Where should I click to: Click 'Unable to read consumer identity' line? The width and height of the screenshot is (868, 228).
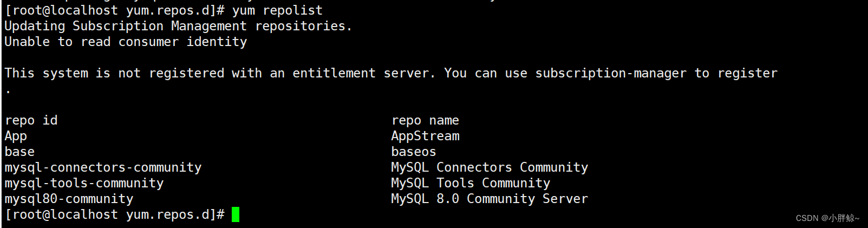pyautogui.click(x=126, y=42)
